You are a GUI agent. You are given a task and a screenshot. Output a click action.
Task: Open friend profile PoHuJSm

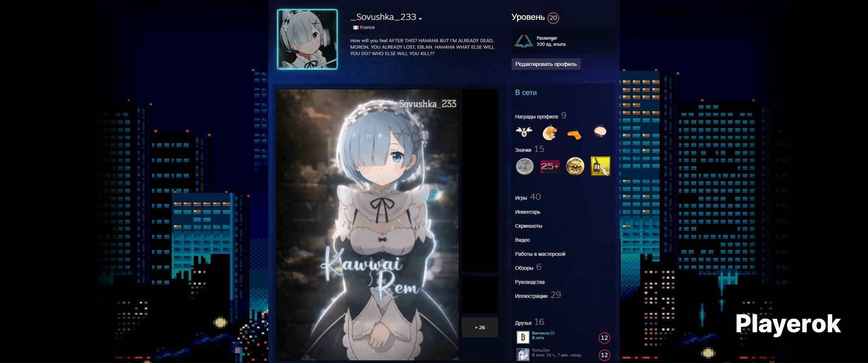click(541, 350)
